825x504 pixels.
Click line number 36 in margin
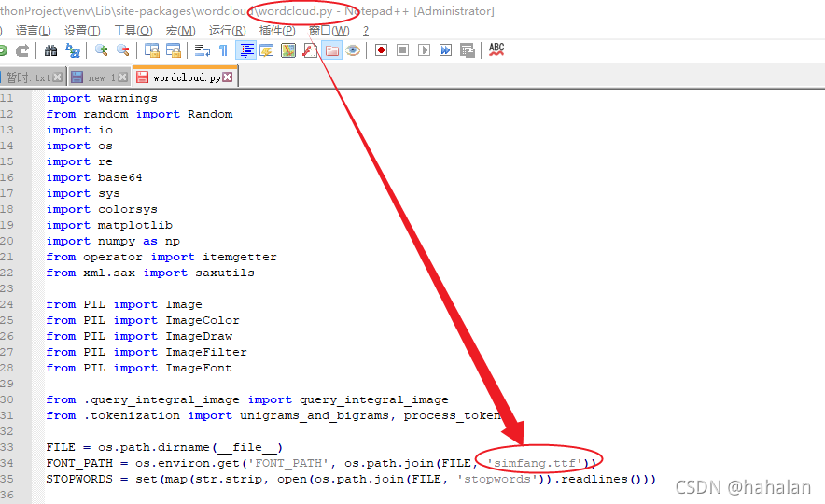click(7, 495)
